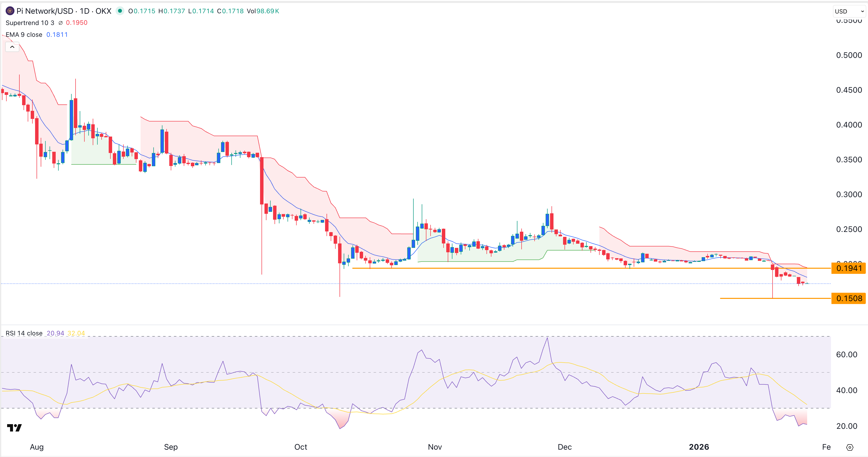Screen dimensions: 868x457
Task: Click the 40.00 RSI scale label
Action: (846, 390)
